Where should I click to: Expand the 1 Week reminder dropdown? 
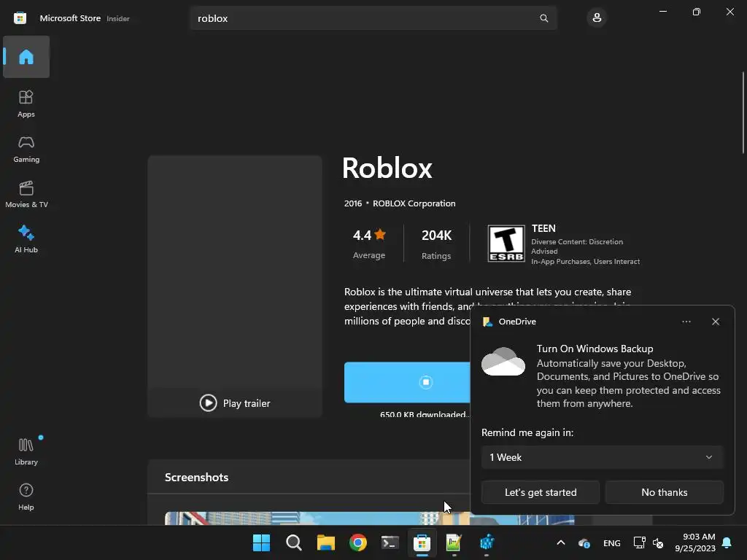tap(602, 457)
